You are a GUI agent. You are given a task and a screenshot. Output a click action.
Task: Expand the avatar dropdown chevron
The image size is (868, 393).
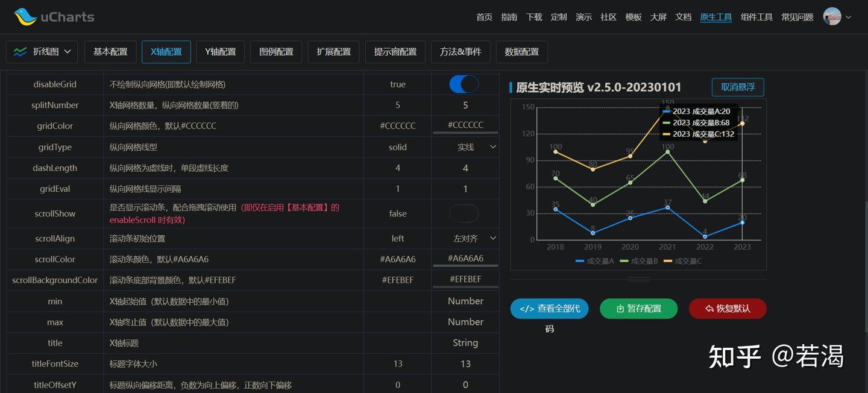click(849, 17)
